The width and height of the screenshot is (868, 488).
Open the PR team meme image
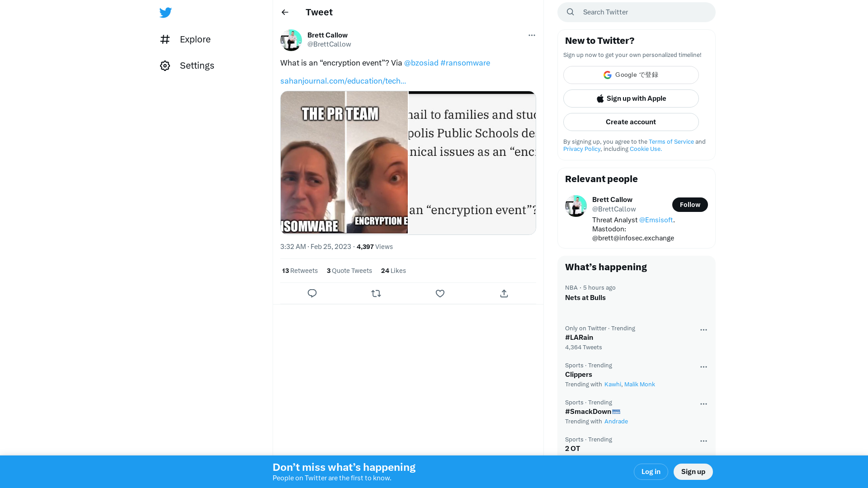[344, 163]
